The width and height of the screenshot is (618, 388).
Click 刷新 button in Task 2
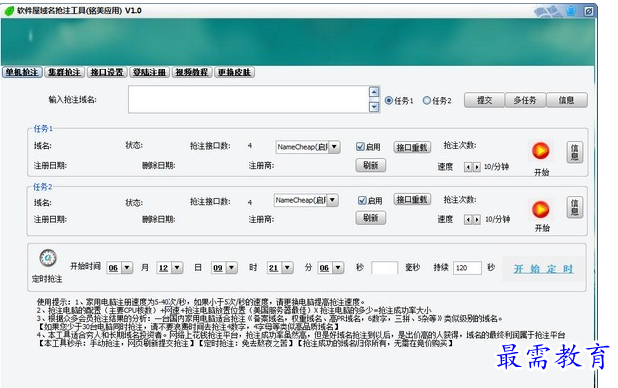tap(370, 218)
